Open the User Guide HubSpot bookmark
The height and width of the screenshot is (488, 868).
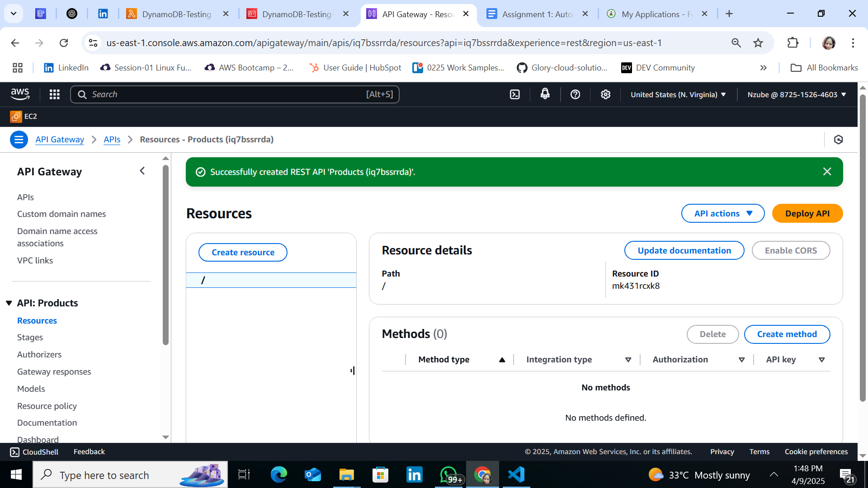point(355,68)
